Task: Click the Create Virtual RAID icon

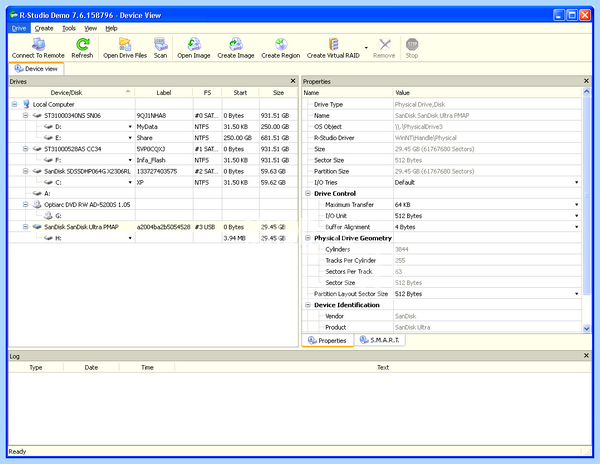Action: point(333,45)
